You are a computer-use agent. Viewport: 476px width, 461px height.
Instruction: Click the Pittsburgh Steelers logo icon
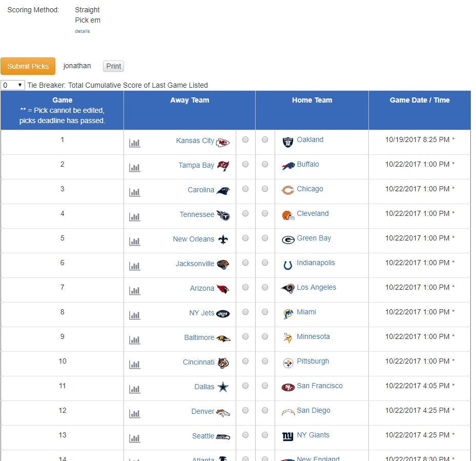tap(288, 363)
